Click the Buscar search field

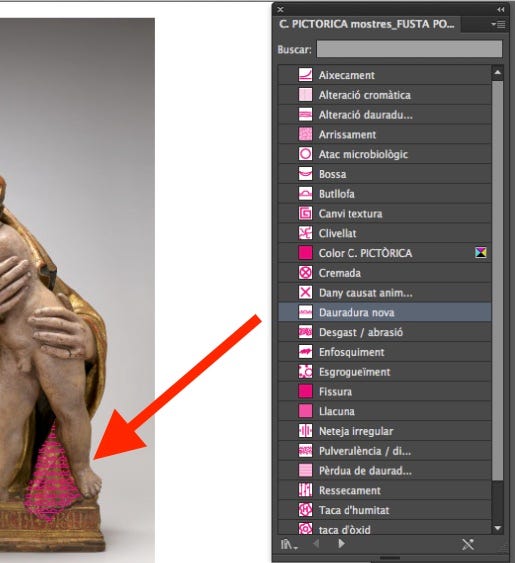coord(409,49)
